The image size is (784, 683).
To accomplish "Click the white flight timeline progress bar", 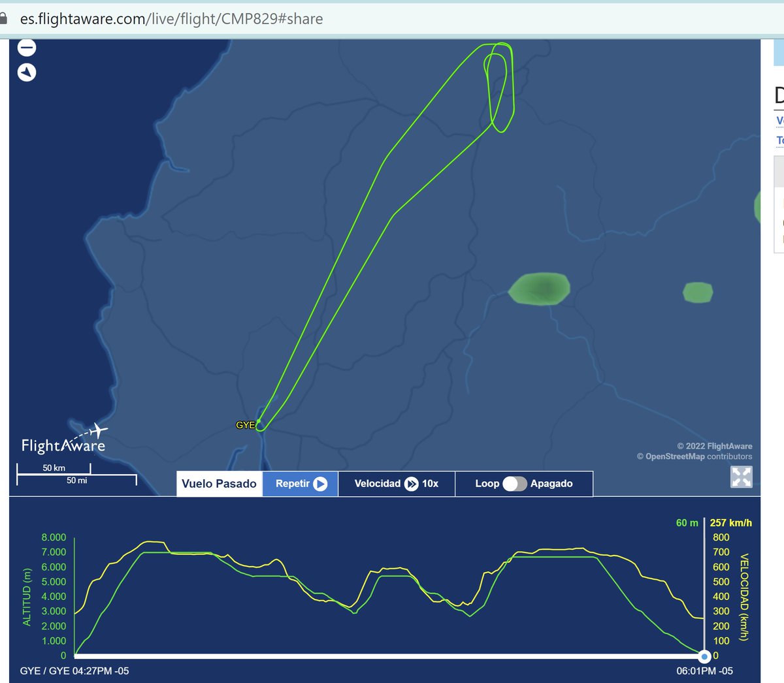I will tap(388, 656).
